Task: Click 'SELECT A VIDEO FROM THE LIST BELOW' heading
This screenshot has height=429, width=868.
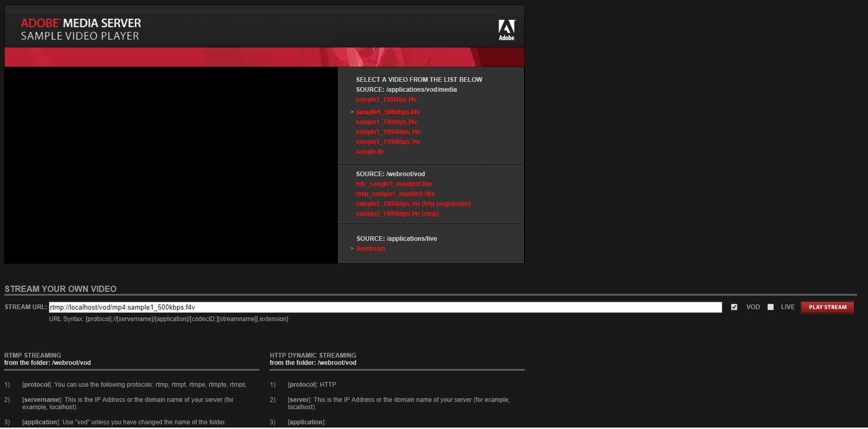Action: tap(419, 80)
